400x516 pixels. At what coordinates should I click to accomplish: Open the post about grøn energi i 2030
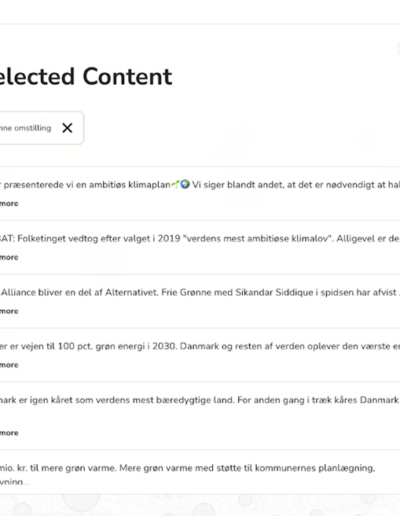click(x=200, y=346)
